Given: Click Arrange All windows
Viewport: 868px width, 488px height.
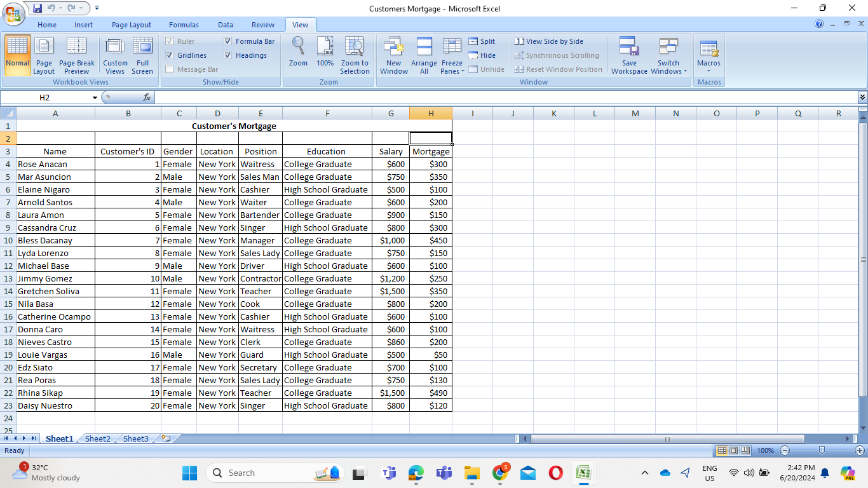Looking at the screenshot, I should point(424,55).
